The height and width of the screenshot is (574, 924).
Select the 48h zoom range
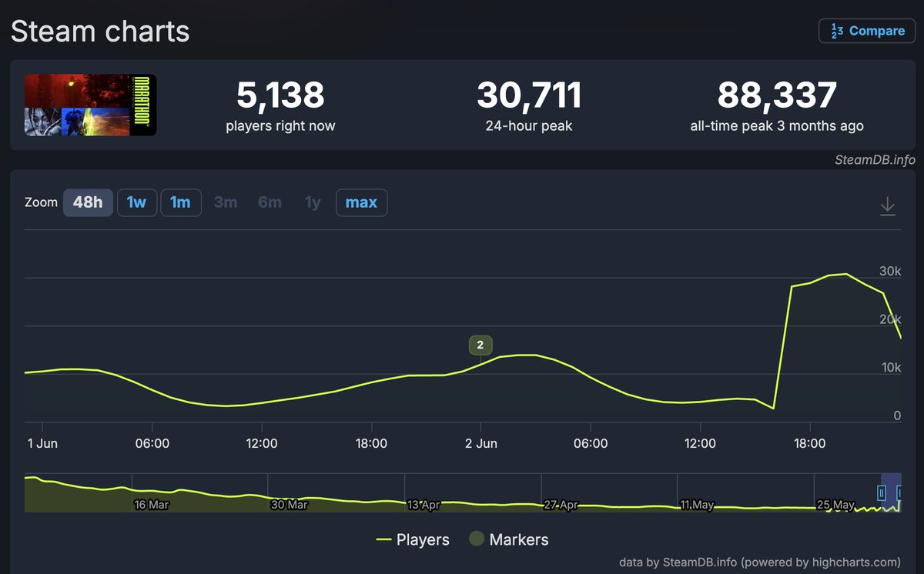88,202
